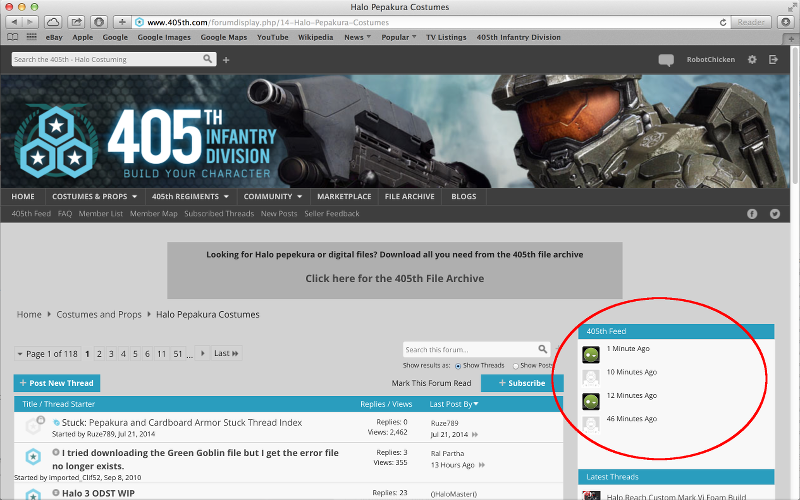
Task: Open Costumes and Props breadcrumb
Action: point(99,314)
